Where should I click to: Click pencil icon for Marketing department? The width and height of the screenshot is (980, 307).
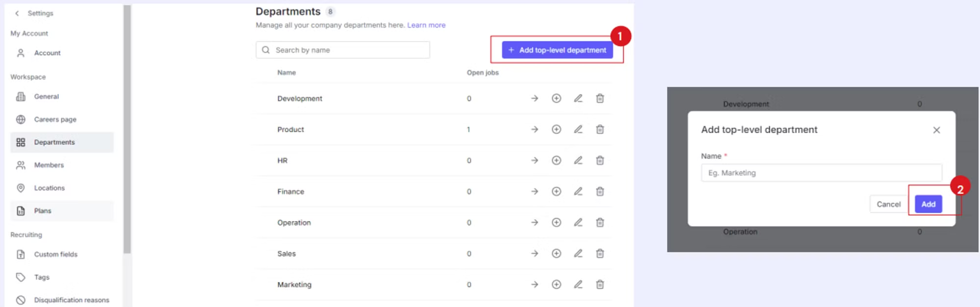[578, 284]
